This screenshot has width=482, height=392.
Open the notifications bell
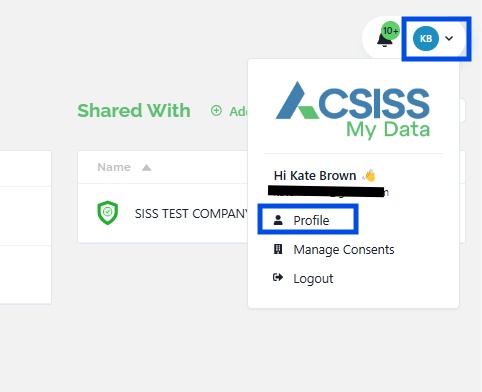(384, 41)
